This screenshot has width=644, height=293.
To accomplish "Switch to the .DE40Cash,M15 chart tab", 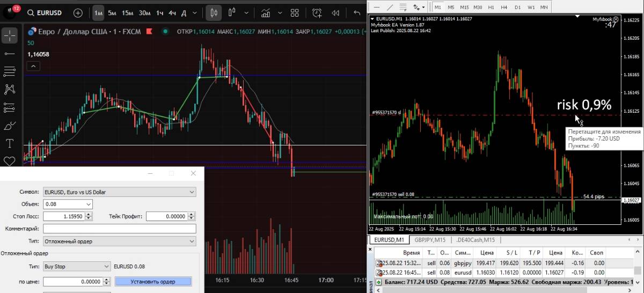I will (x=476, y=240).
